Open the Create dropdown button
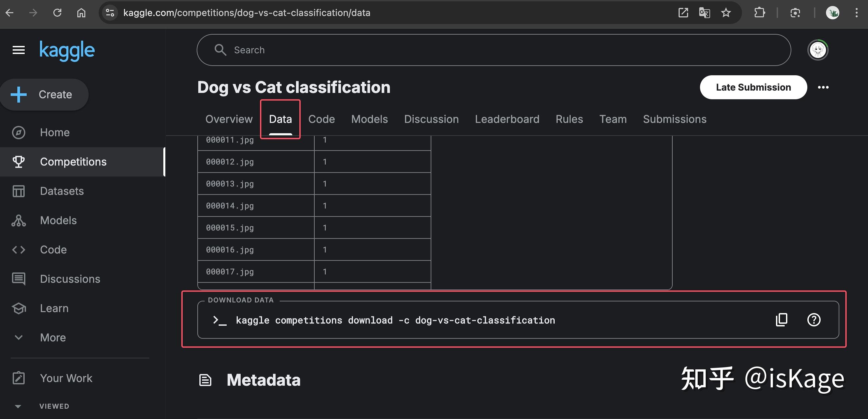 pyautogui.click(x=44, y=95)
